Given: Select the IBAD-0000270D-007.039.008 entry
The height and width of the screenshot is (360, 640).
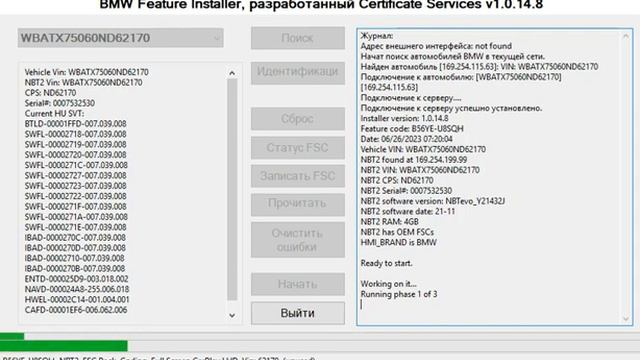Looking at the screenshot, I should coord(75,248).
